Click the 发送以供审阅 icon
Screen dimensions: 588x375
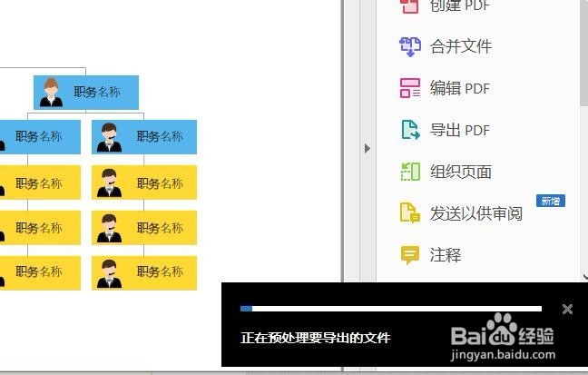tap(410, 212)
